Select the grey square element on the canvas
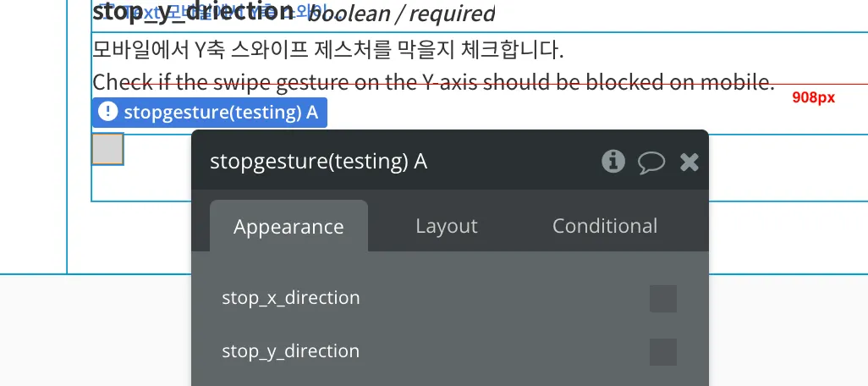The image size is (868, 386). pyautogui.click(x=107, y=149)
